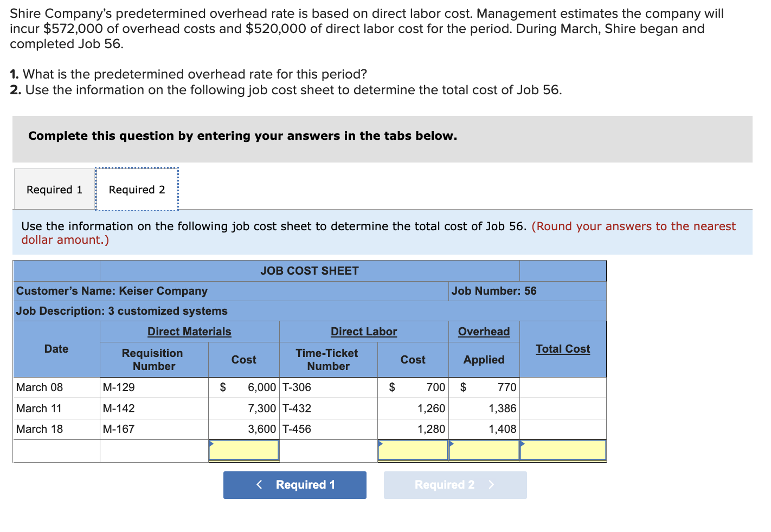
Task: Click the 6,000 materials cost cell
Action: [244, 387]
